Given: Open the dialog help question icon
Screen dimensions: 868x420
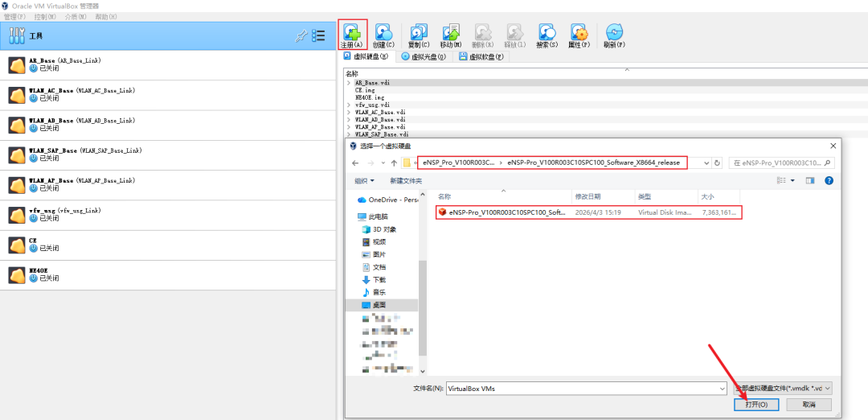Looking at the screenshot, I should [x=829, y=181].
